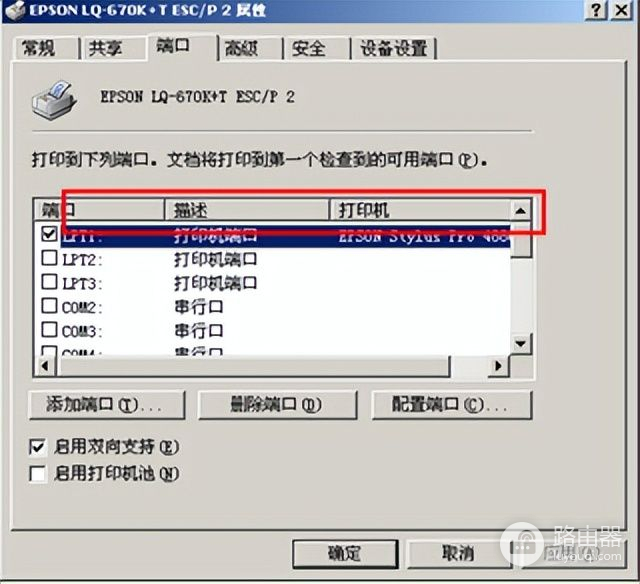Sort by the 描述 column header
The image size is (640, 584).
click(247, 211)
